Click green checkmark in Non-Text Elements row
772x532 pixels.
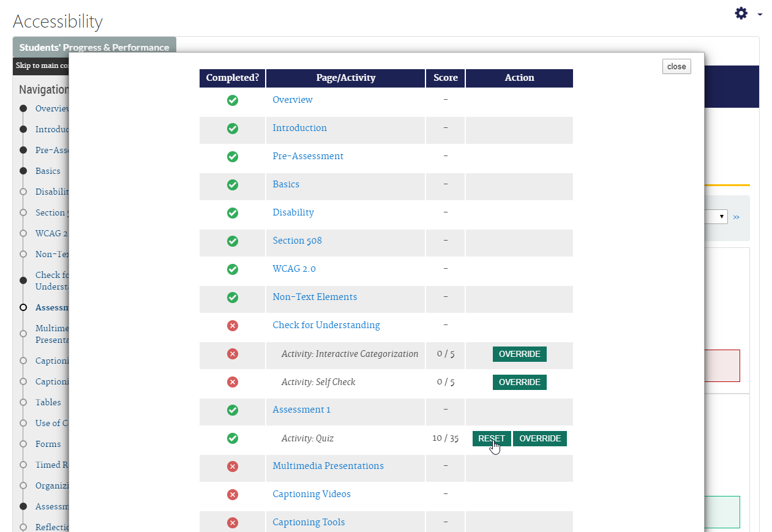(x=233, y=298)
